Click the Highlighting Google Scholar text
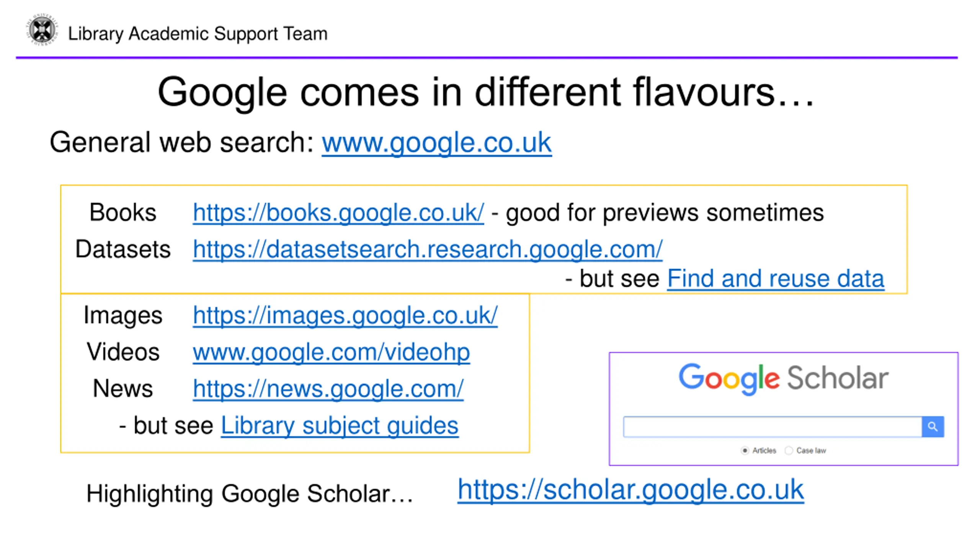This screenshot has height=551, width=980. point(250,494)
